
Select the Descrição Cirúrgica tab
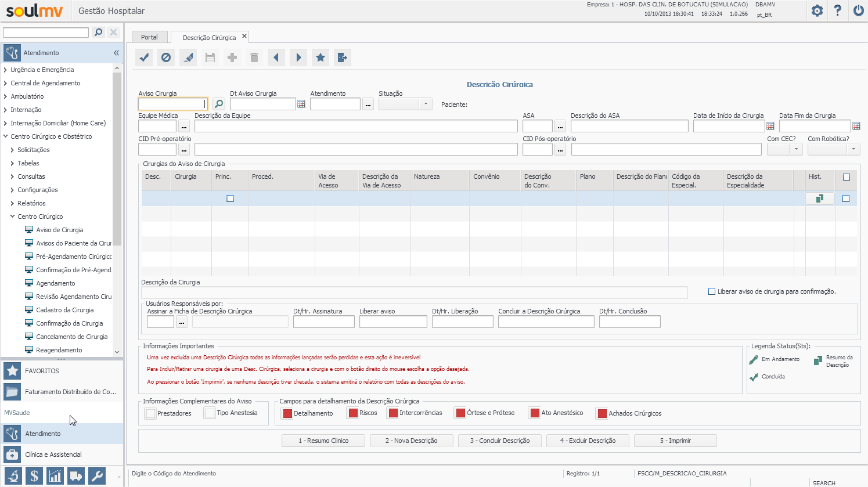(209, 38)
